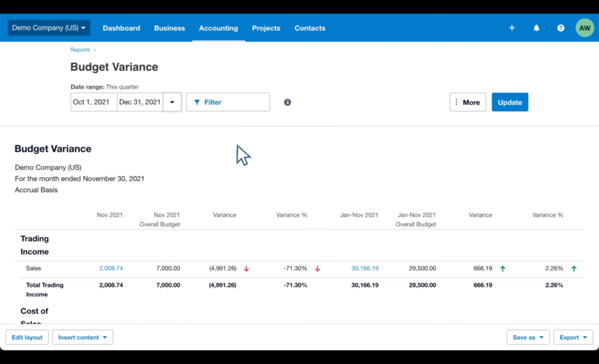
Task: Open the Export dropdown
Action: (573, 337)
